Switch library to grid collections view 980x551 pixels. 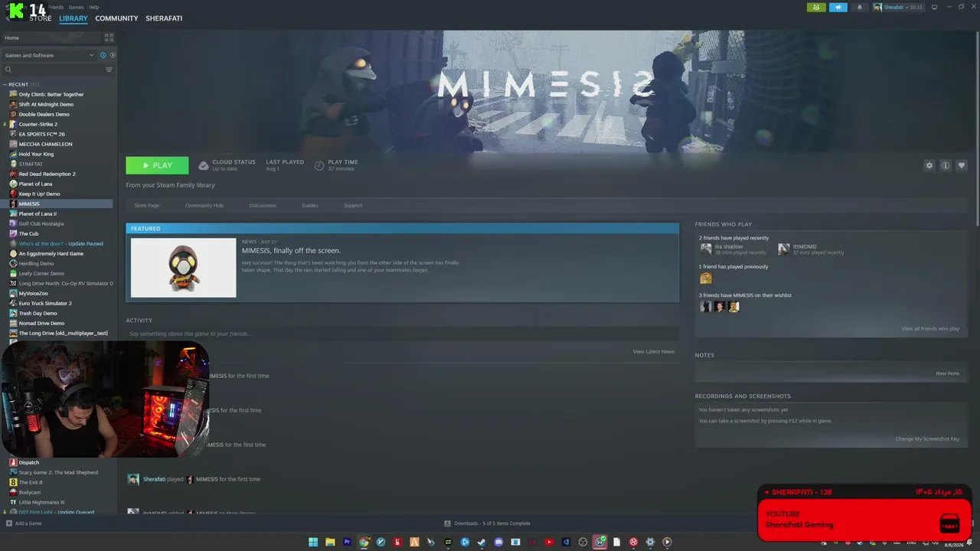coord(109,37)
